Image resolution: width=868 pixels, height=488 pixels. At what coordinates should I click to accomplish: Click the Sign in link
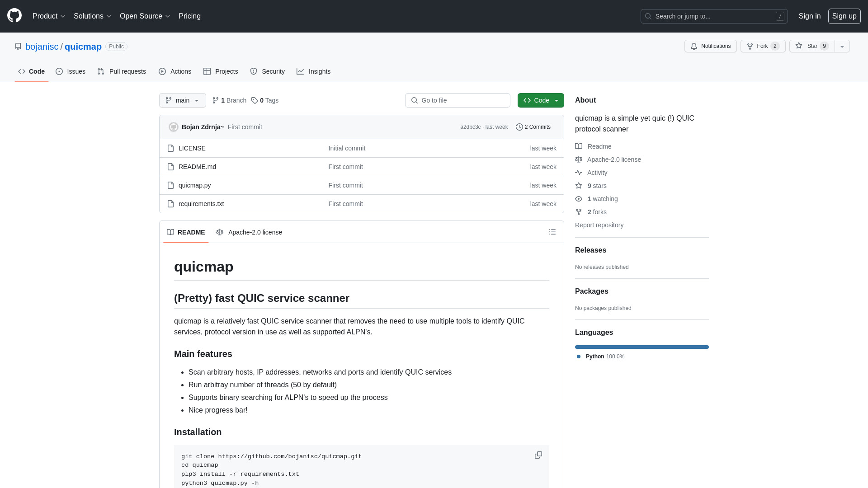(x=809, y=16)
